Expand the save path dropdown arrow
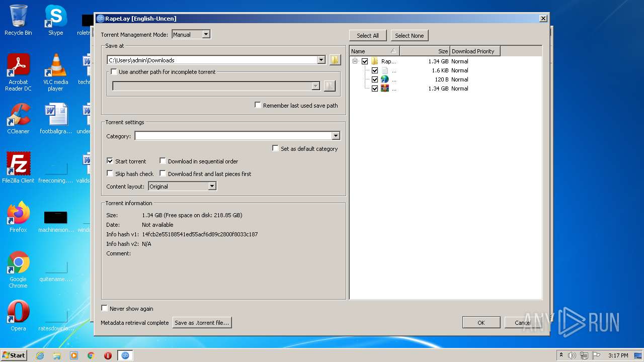This screenshot has height=362, width=644. tap(321, 60)
